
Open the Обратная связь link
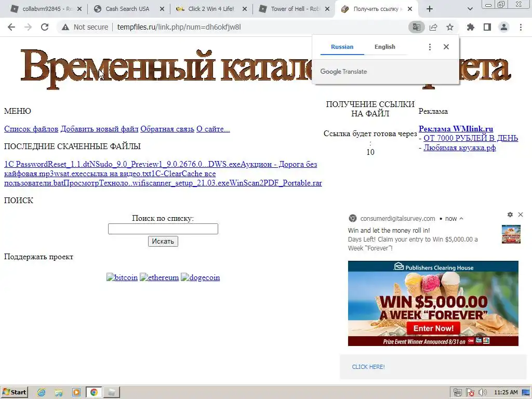[x=167, y=129]
